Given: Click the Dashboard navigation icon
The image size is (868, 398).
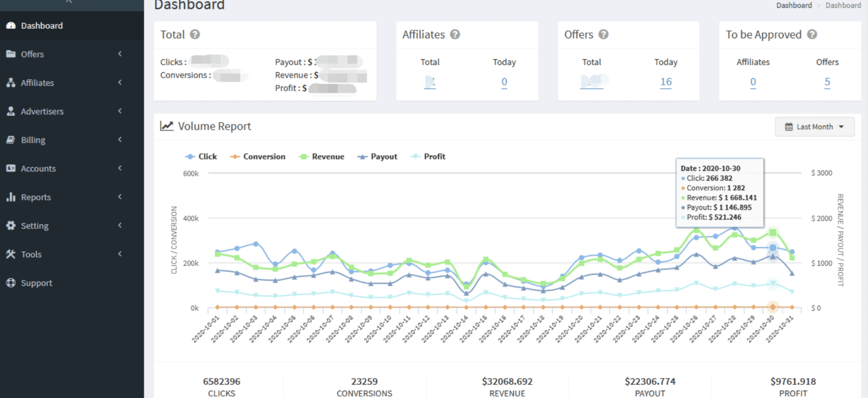Looking at the screenshot, I should click(11, 25).
